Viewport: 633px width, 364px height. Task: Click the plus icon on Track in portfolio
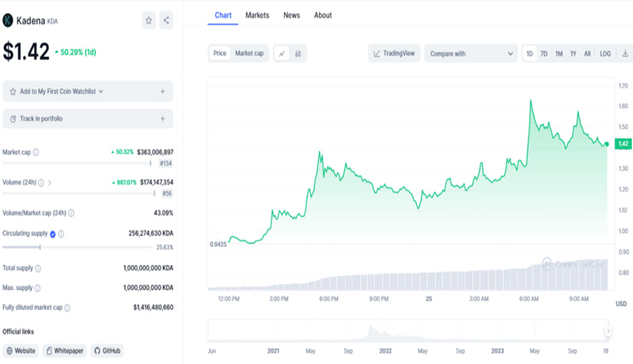(x=162, y=119)
